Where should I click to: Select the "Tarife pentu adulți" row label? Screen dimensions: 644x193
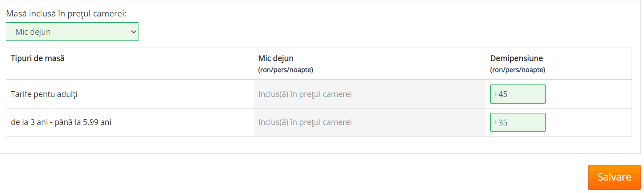[44, 94]
